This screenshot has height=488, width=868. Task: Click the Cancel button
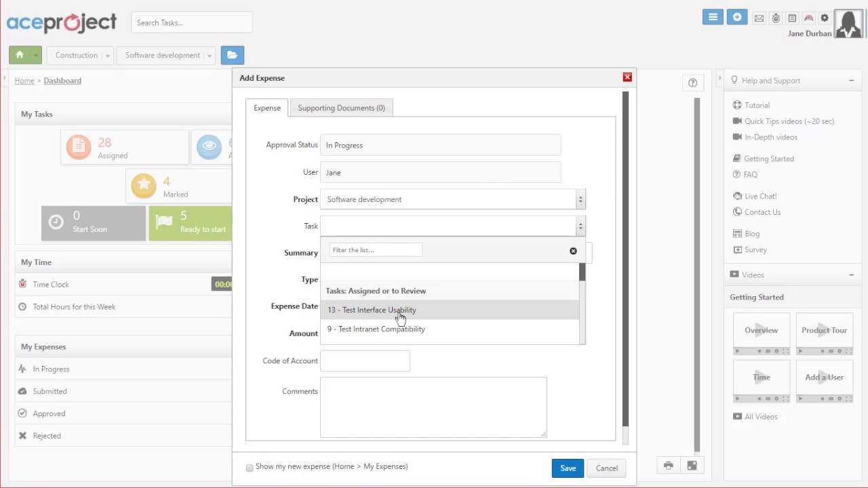pyautogui.click(x=607, y=468)
